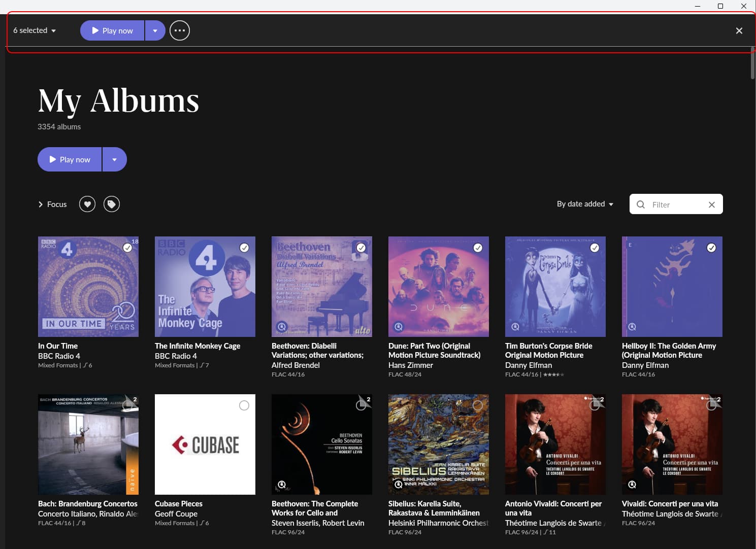Click magnifier icon on Beethoven Cello Sonatas cover
The width and height of the screenshot is (756, 549).
coord(282,485)
